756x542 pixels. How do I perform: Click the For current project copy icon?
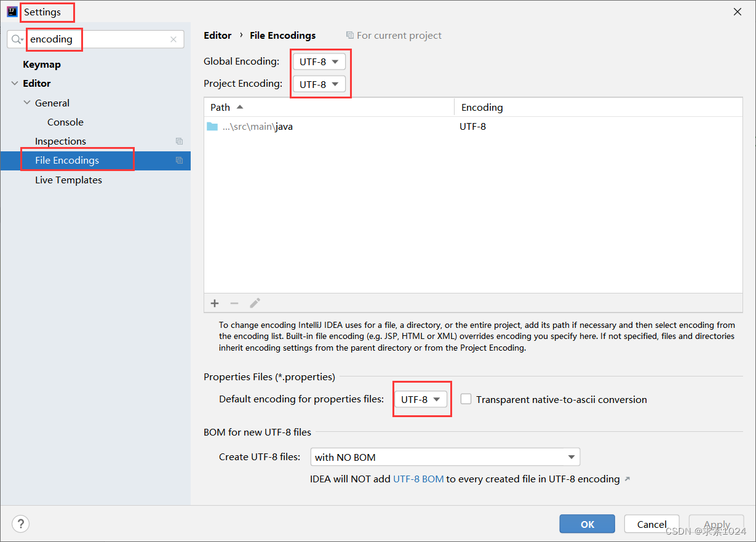350,36
